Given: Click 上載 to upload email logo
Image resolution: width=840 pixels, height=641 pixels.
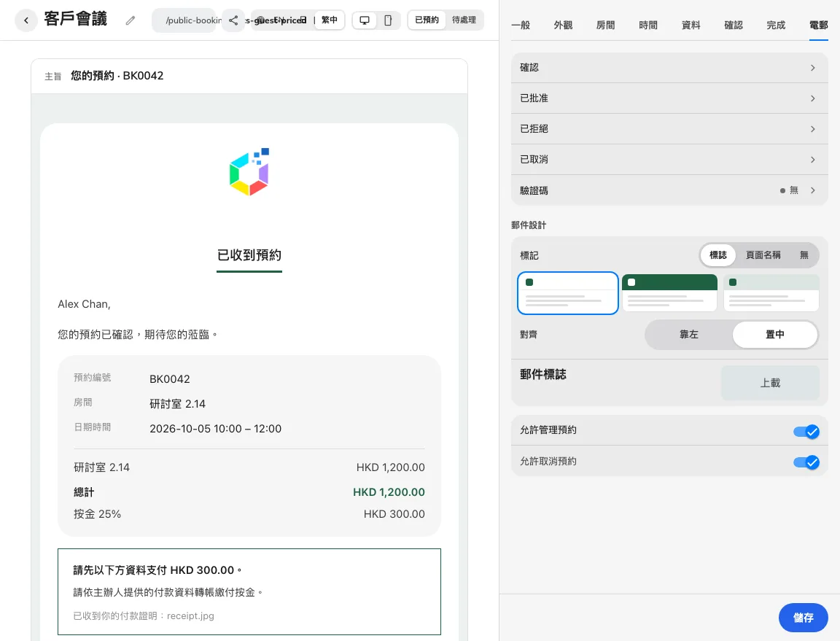Looking at the screenshot, I should (770, 383).
